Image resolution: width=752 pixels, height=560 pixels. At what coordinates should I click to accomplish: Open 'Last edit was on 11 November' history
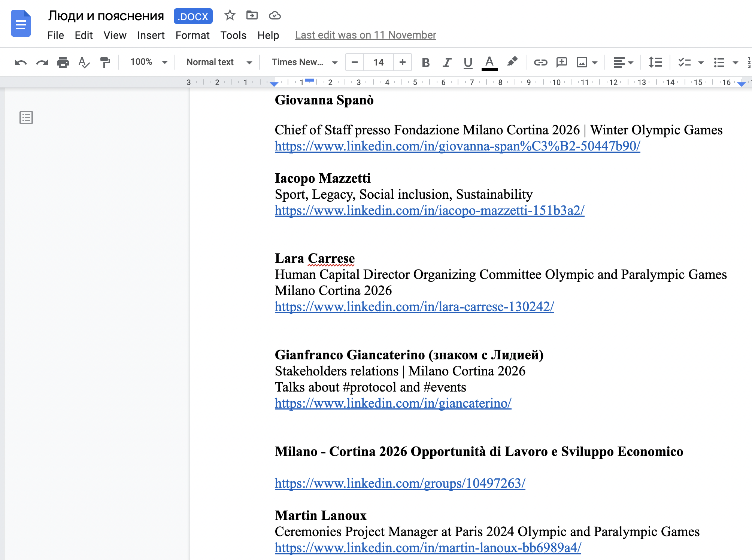[x=366, y=35]
